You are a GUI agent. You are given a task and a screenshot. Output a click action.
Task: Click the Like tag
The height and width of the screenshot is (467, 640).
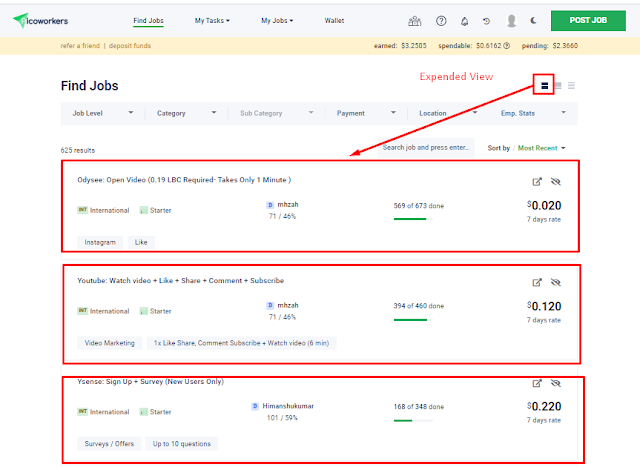tap(141, 242)
